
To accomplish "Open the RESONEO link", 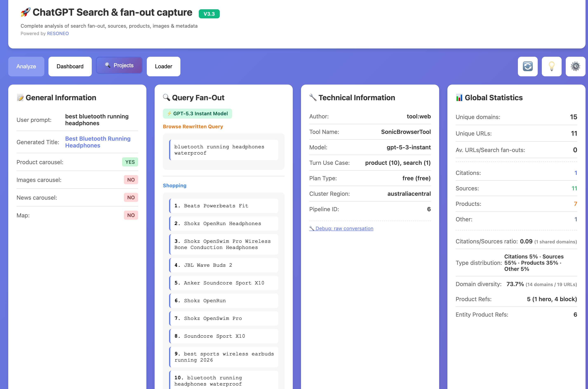I will pyautogui.click(x=58, y=33).
